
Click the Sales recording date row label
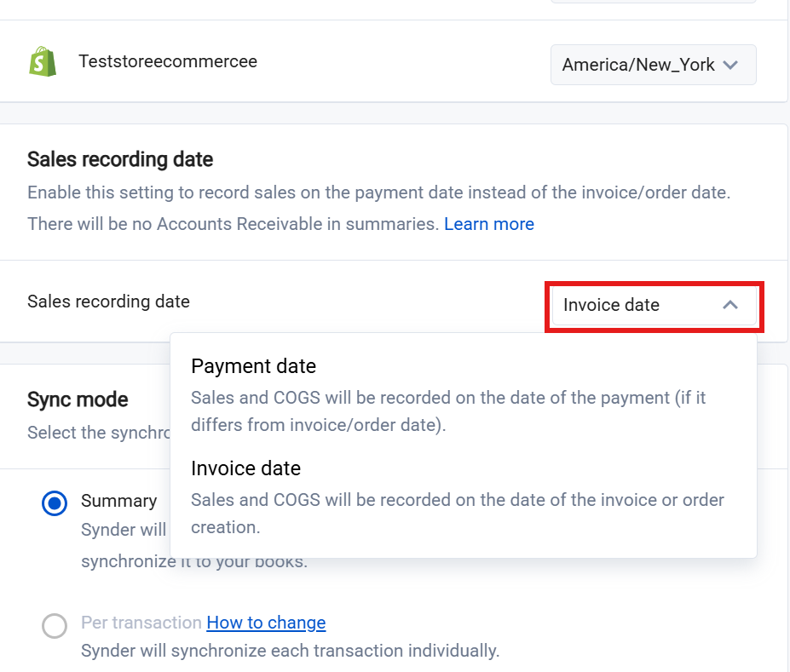108,302
